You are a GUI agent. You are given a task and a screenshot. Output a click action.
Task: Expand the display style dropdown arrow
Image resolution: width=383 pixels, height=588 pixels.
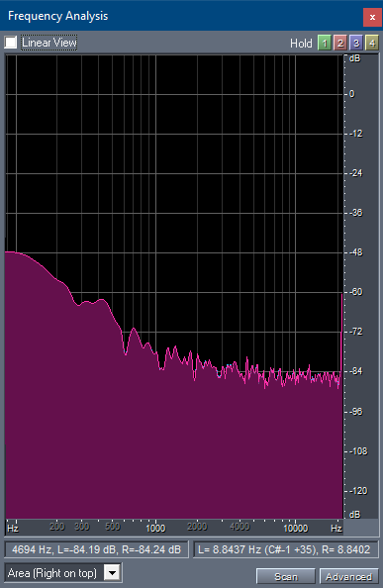[112, 572]
